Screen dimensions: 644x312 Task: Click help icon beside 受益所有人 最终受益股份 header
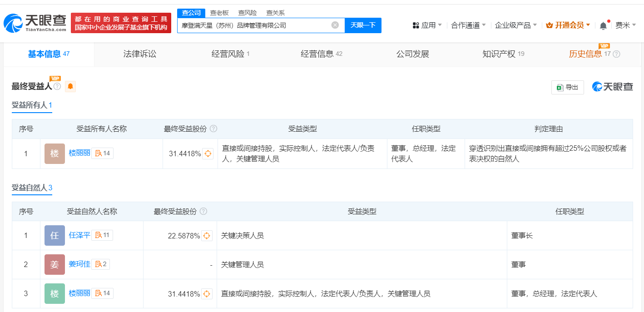pyautogui.click(x=213, y=129)
